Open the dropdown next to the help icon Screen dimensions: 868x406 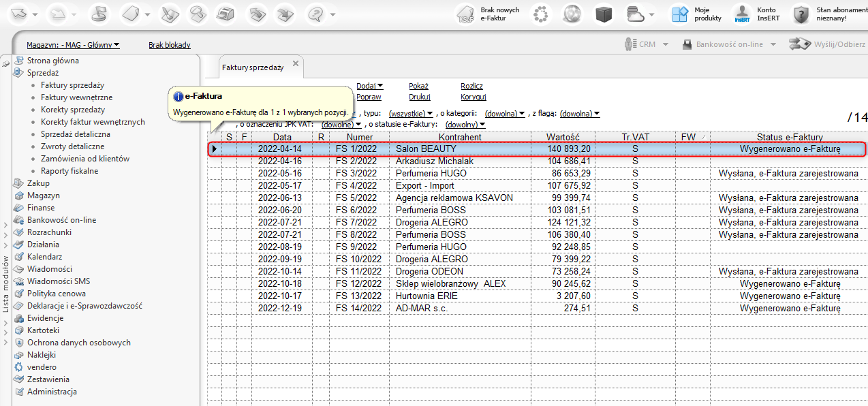pos(332,14)
